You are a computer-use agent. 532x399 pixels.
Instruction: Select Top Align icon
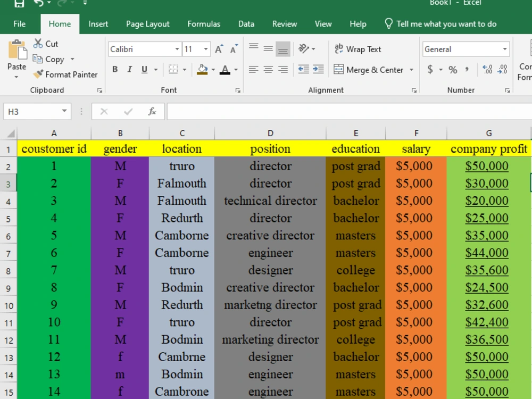(253, 46)
